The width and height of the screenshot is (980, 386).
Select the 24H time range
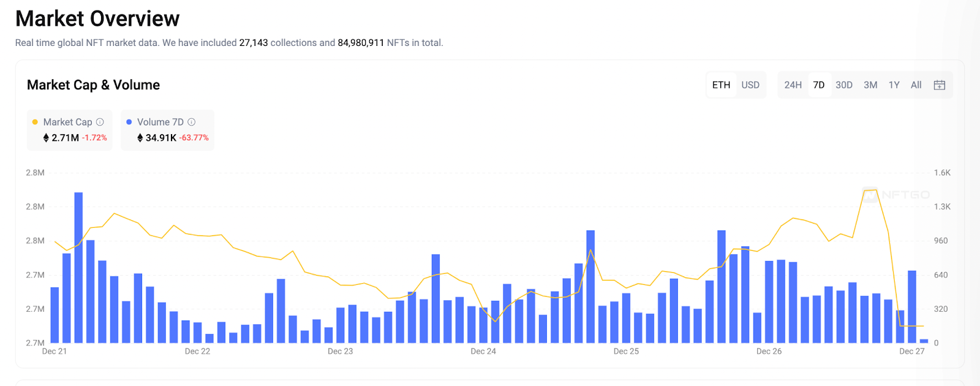pos(793,85)
